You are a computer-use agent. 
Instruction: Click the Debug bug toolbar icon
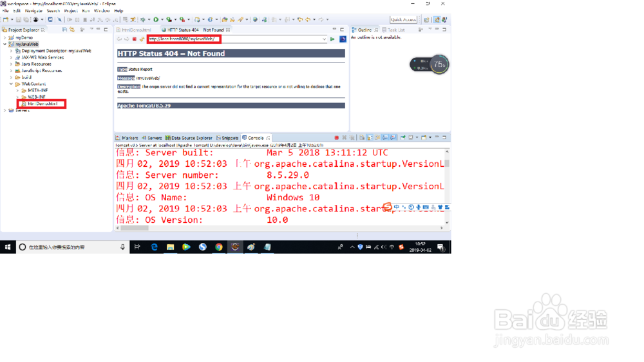tap(143, 19)
